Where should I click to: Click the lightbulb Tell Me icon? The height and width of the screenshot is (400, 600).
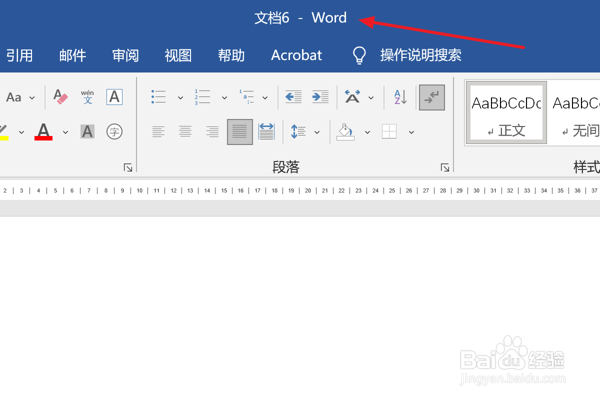click(x=359, y=56)
